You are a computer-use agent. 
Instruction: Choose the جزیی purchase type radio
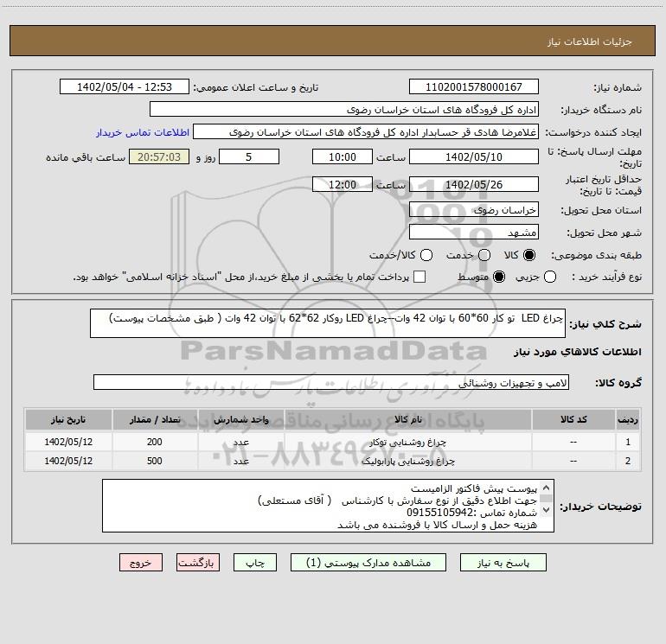tap(550, 277)
